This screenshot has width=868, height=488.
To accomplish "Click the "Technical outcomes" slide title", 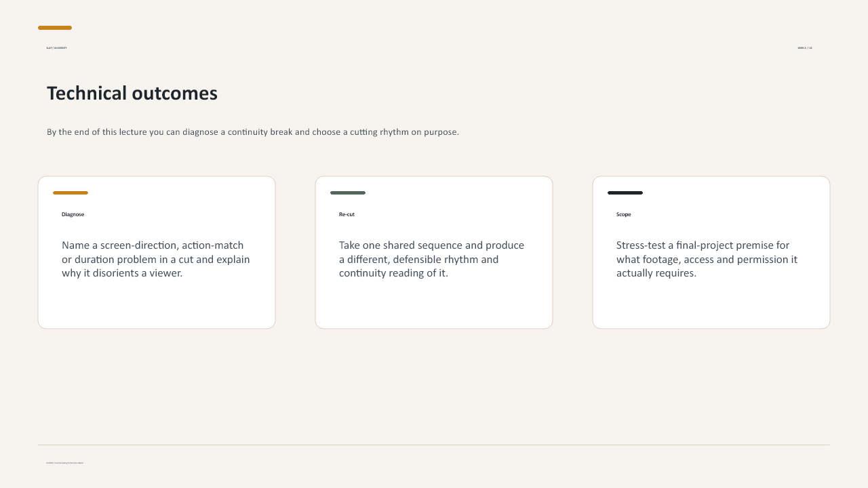I will point(132,94).
